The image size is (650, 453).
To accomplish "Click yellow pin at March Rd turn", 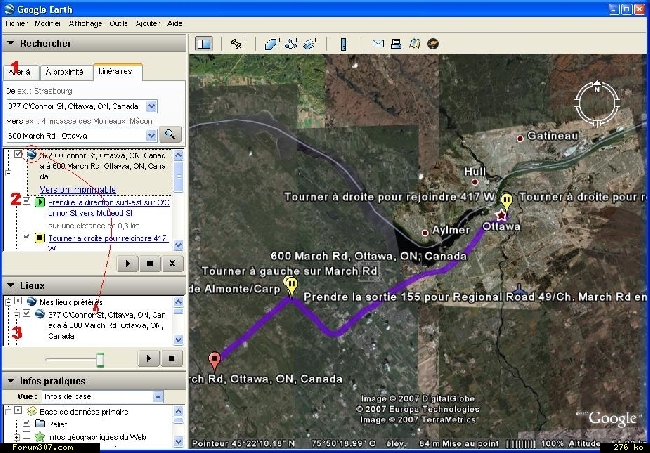I will point(291,286).
